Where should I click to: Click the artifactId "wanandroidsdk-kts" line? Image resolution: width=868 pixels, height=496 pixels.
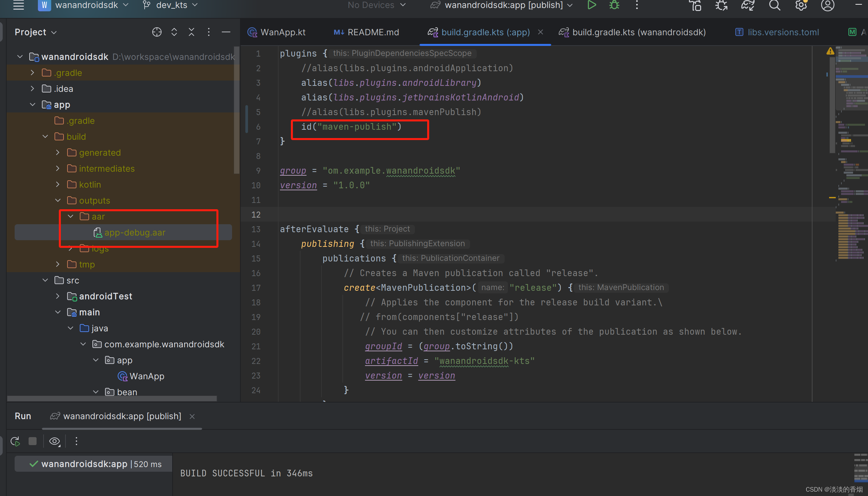pyautogui.click(x=450, y=361)
